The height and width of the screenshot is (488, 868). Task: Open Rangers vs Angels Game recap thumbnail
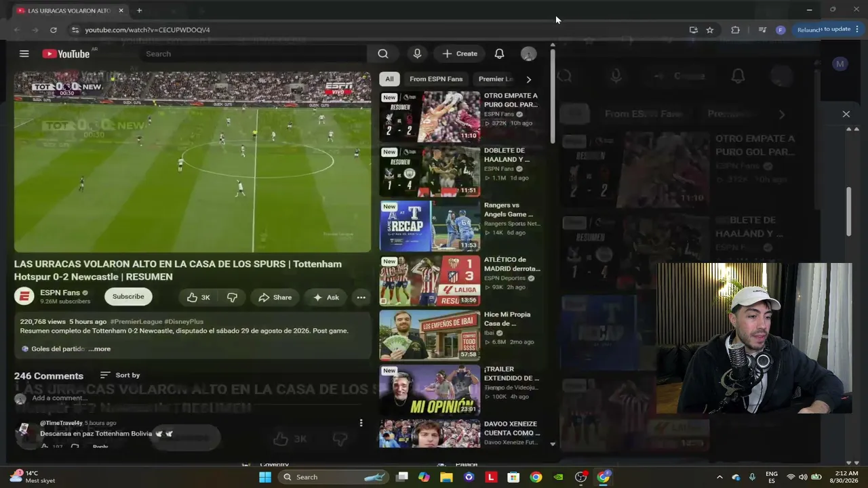coord(430,226)
